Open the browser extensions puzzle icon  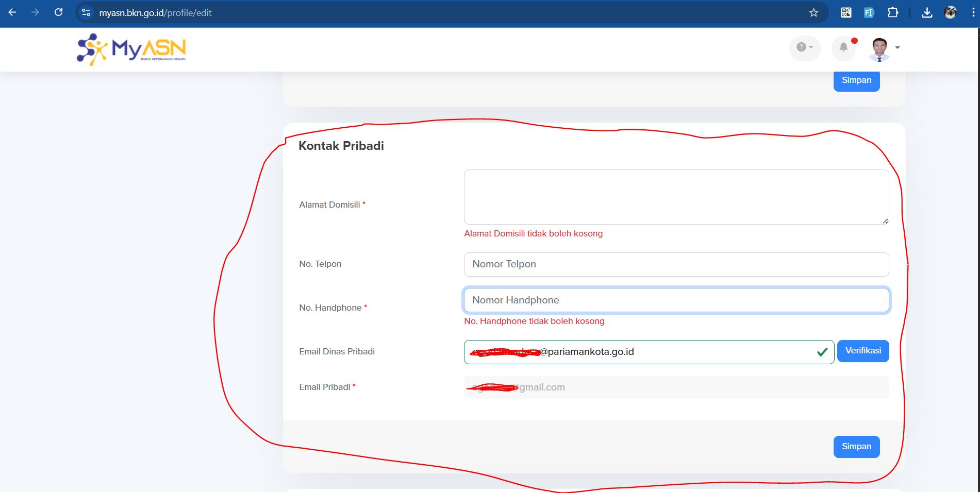pos(893,13)
